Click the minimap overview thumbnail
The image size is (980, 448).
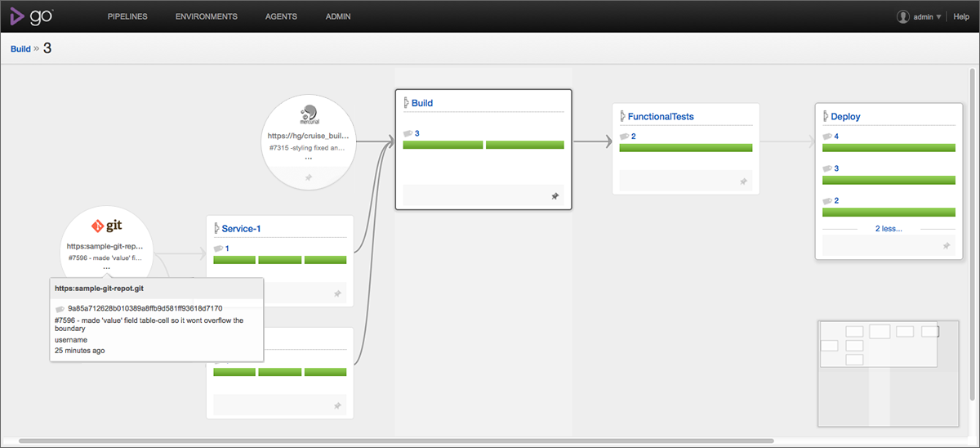[889, 373]
